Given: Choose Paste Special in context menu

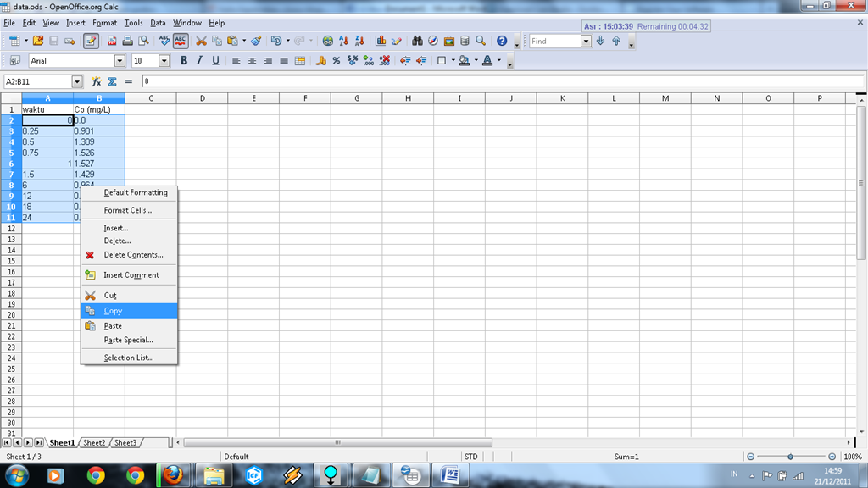Looking at the screenshot, I should 129,340.
